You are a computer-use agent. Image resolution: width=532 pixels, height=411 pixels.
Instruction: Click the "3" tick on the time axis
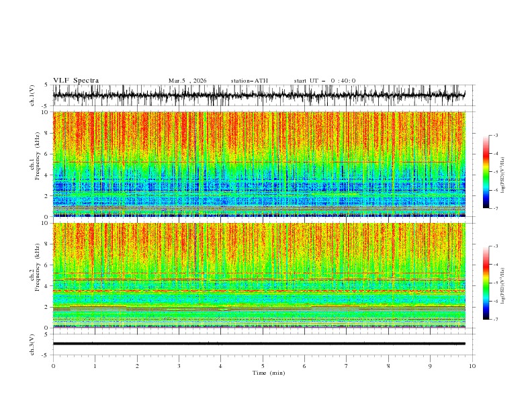pos(179,366)
